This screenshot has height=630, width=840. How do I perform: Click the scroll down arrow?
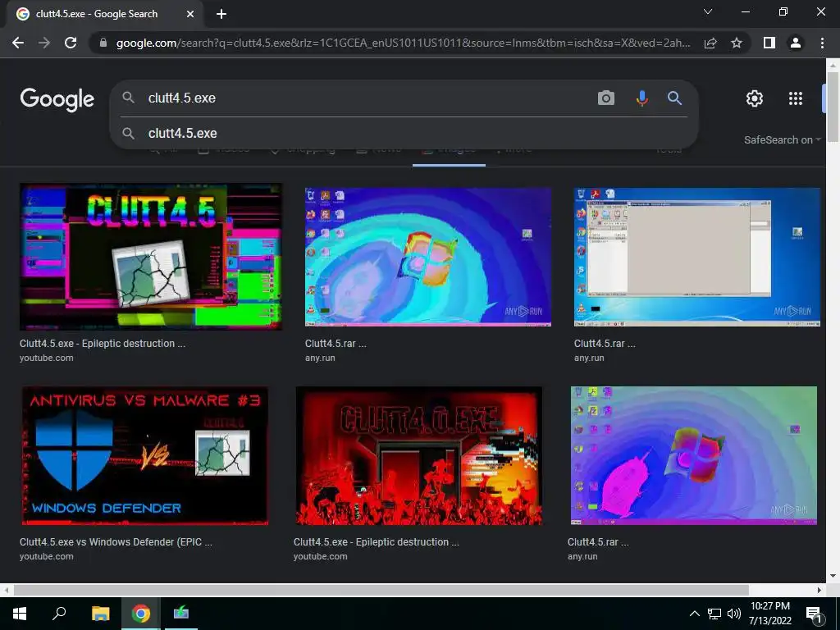pyautogui.click(x=833, y=576)
